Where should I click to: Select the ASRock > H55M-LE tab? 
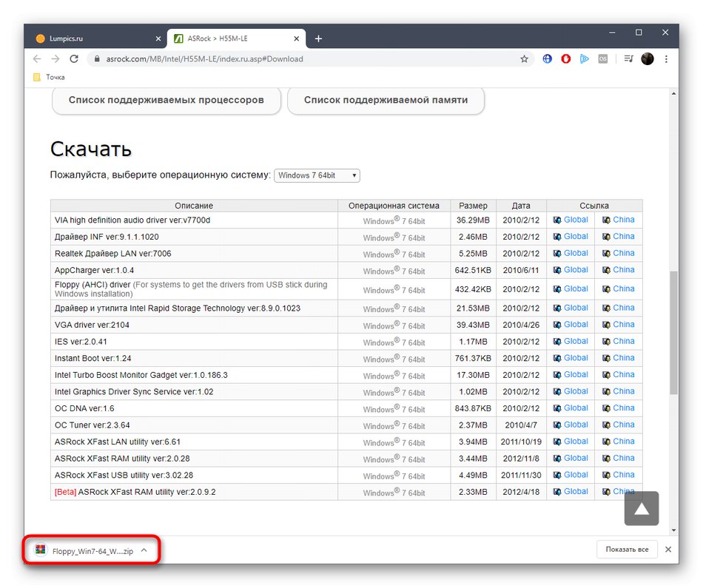pos(237,38)
